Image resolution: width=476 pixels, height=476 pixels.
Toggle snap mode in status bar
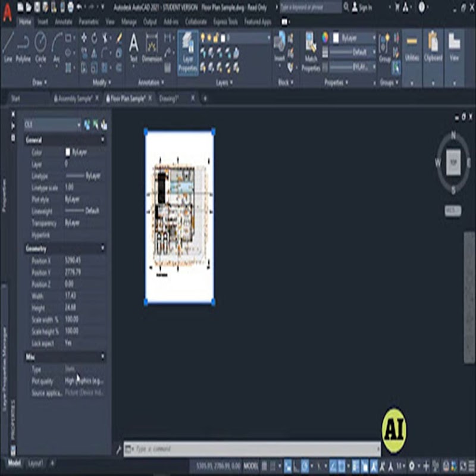pyautogui.click(x=273, y=465)
